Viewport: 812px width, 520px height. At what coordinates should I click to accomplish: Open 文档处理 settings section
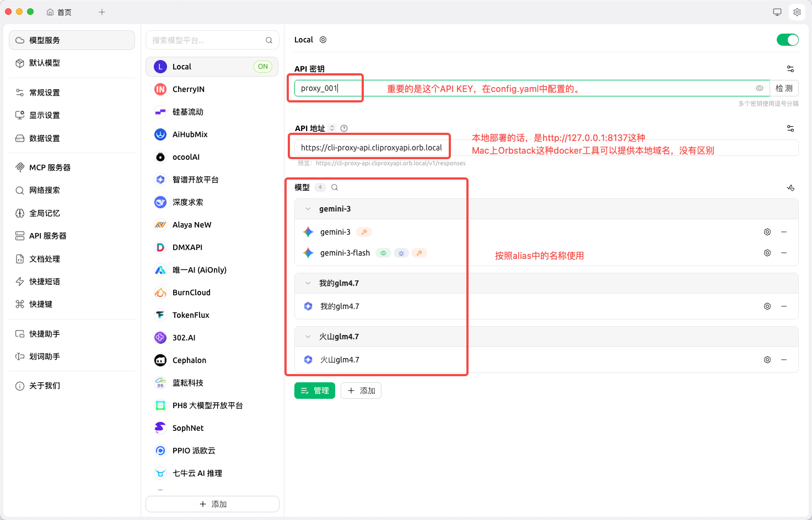72,259
